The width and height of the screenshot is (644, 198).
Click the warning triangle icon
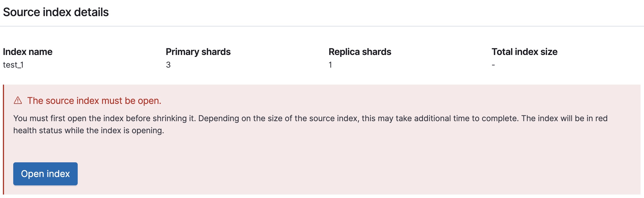click(x=18, y=100)
